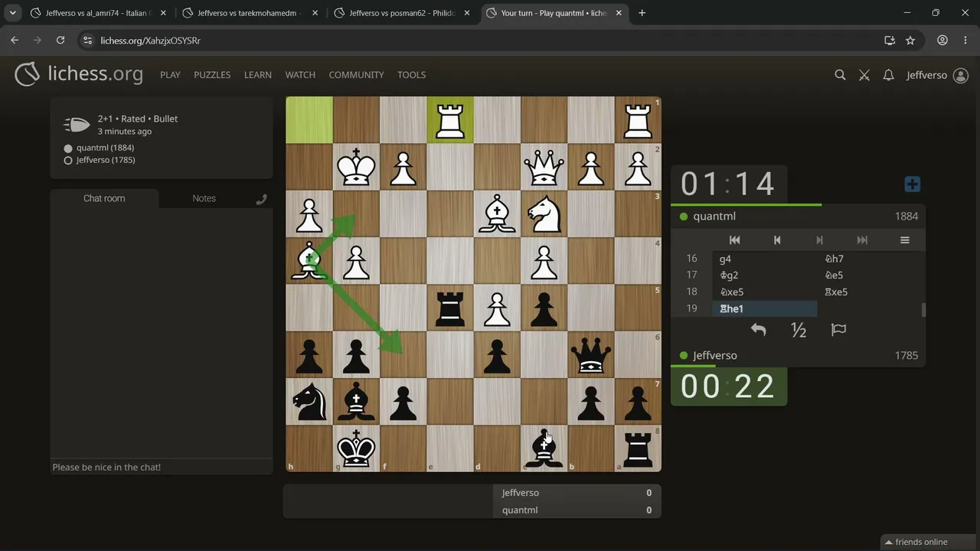Open the TOOLS menu
The width and height of the screenshot is (980, 551).
tap(411, 75)
